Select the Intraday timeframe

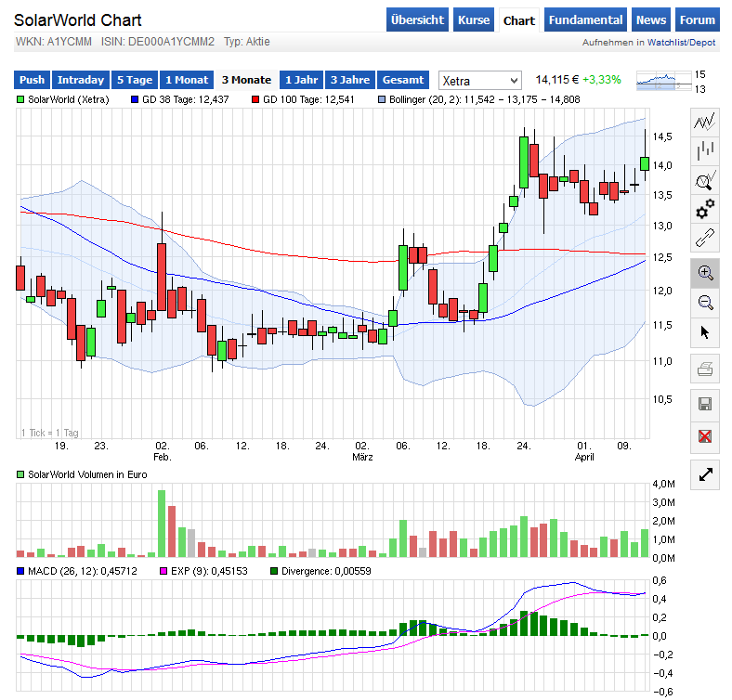pos(80,80)
